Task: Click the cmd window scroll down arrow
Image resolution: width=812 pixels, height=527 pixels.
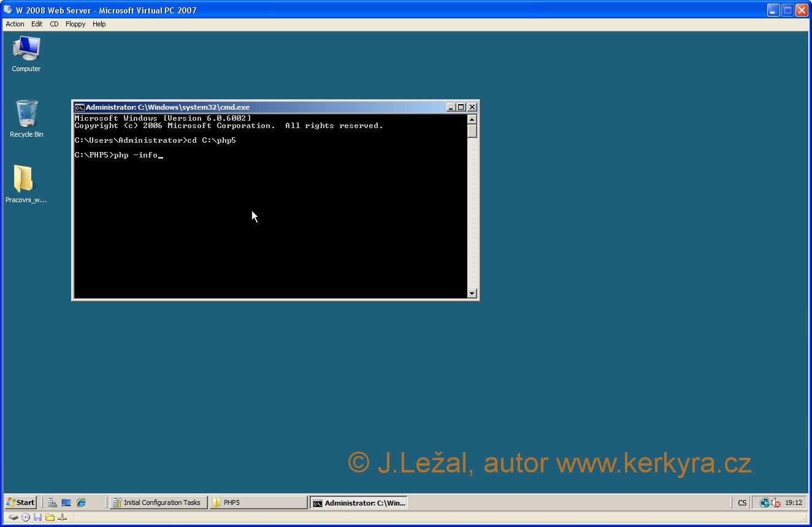Action: (472, 293)
